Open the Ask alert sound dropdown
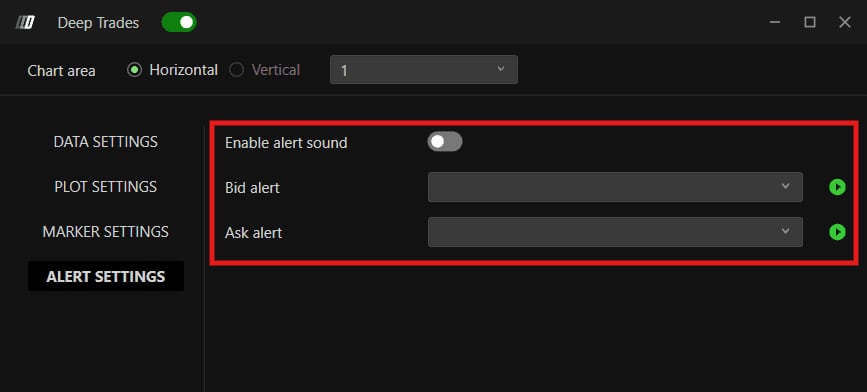Viewport: 867px width, 392px height. tap(615, 232)
